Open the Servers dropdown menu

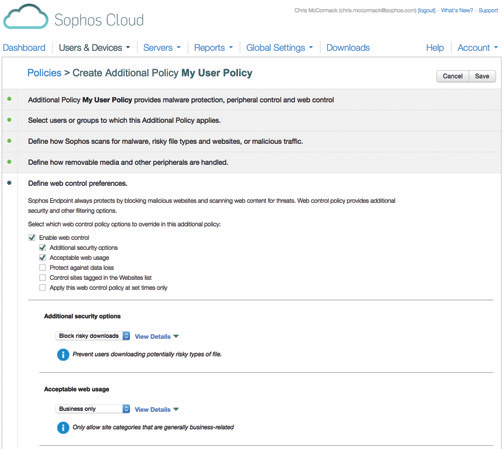pyautogui.click(x=162, y=48)
